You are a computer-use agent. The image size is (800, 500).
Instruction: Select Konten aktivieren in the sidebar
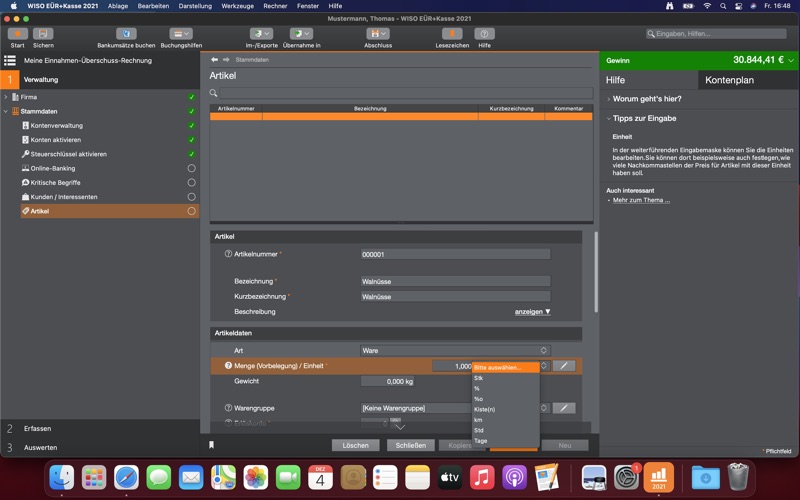[x=56, y=140]
